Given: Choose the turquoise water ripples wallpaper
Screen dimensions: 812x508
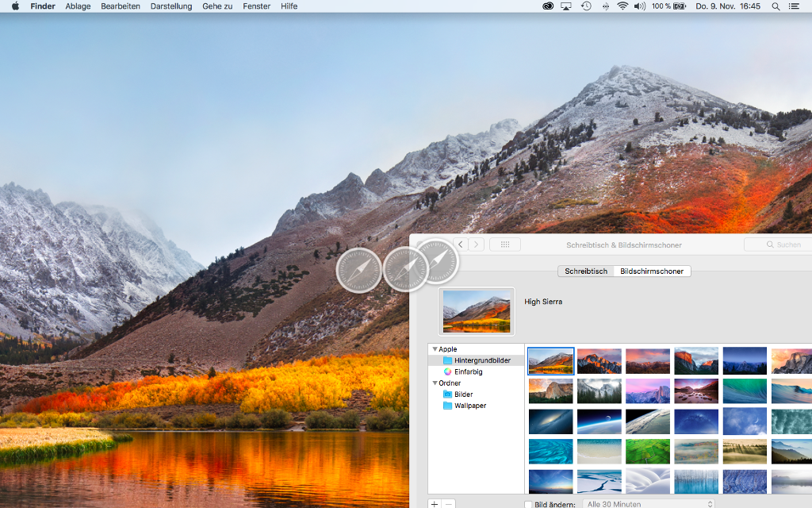Looking at the screenshot, I should [x=551, y=452].
